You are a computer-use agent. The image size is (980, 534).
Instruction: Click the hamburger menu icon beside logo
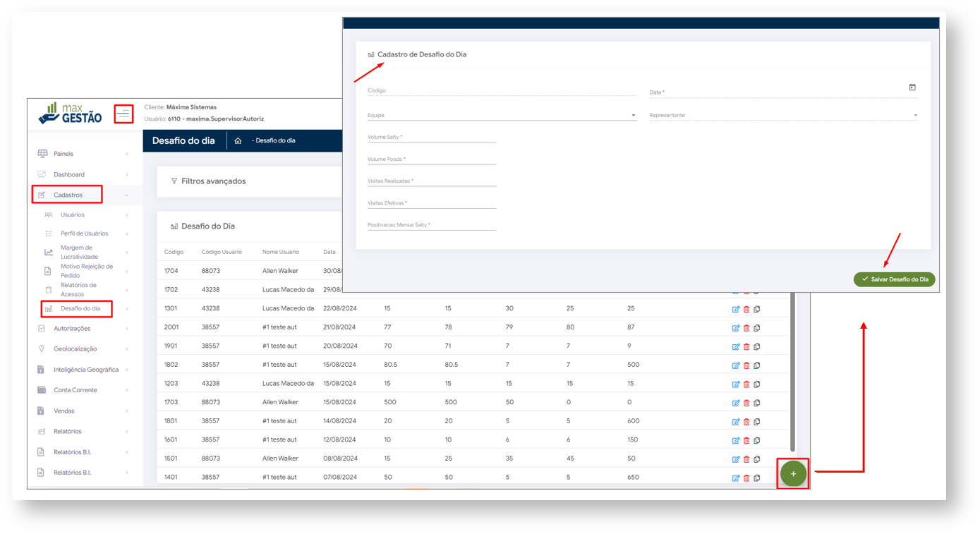(x=123, y=114)
